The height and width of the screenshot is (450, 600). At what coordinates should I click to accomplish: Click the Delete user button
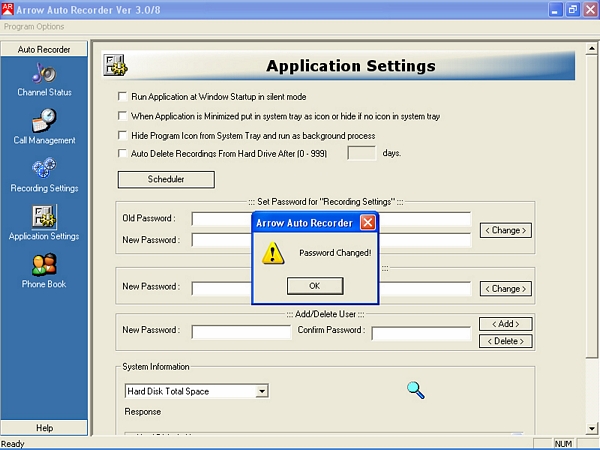(505, 341)
